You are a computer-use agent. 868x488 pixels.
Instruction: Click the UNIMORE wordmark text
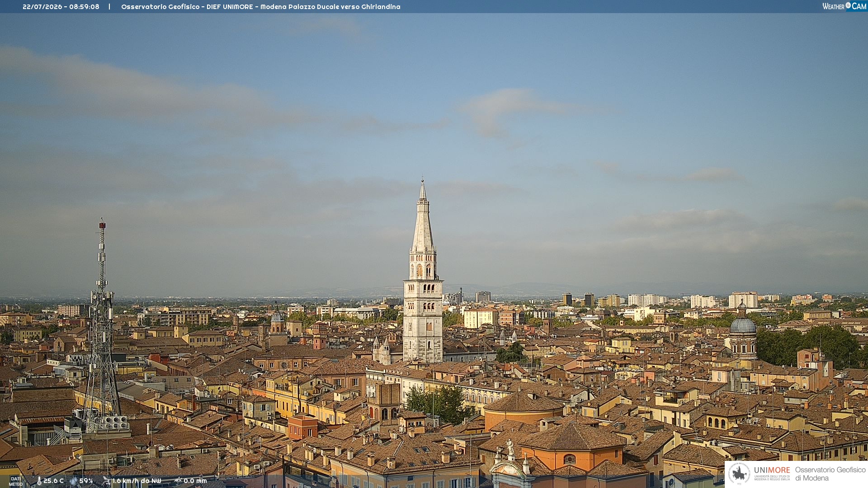tap(772, 470)
